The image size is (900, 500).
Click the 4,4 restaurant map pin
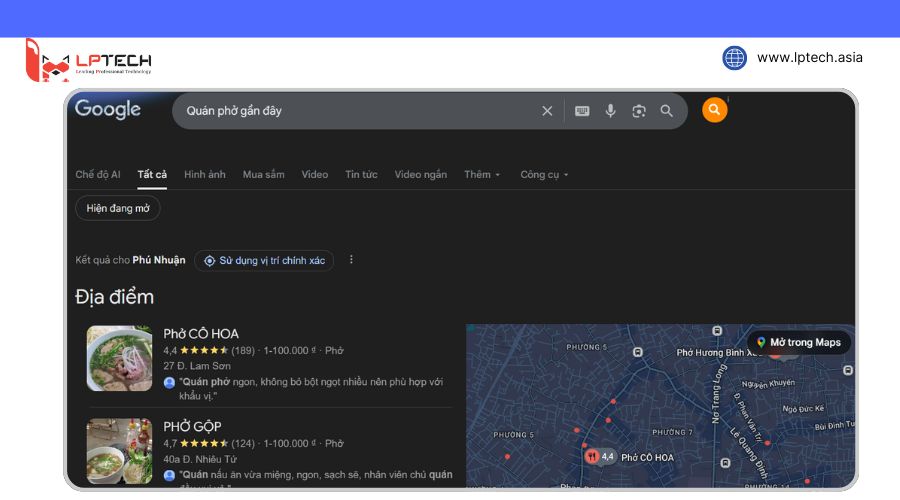(599, 457)
